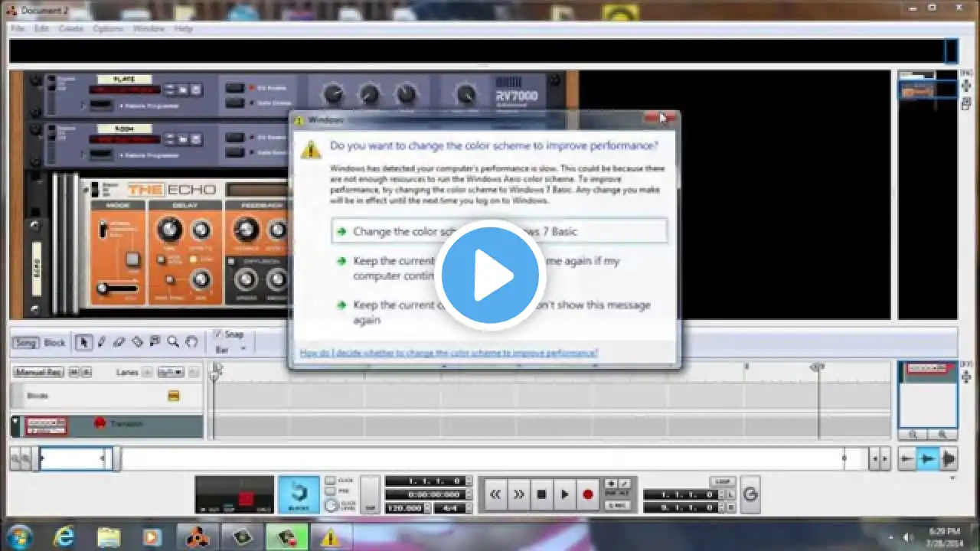This screenshot has height=551, width=980.
Task: Browse patches on the PLATE RV7000
Action: click(x=182, y=90)
